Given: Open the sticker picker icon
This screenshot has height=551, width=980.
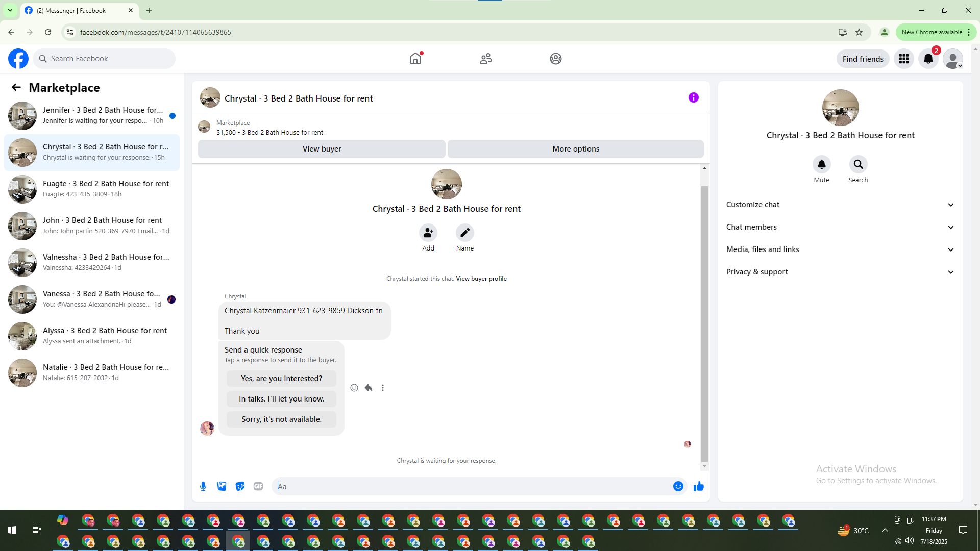Looking at the screenshot, I should click(240, 486).
